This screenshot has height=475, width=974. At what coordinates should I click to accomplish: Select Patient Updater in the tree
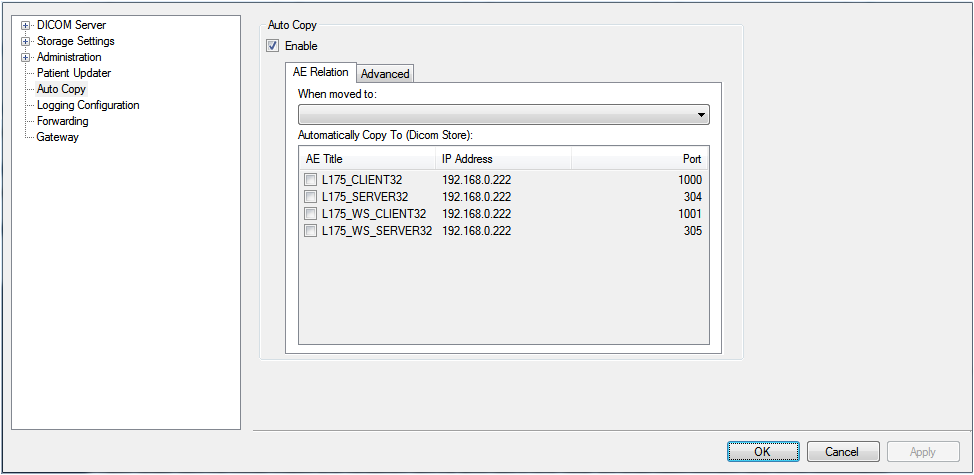tap(73, 73)
